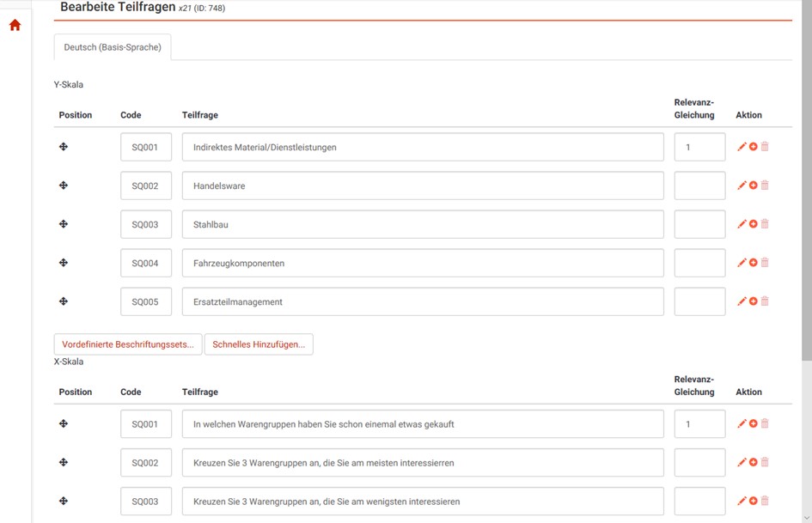Click the Handelsware Teilfrage text field
Viewport: 812px width, 523px height.
point(423,185)
